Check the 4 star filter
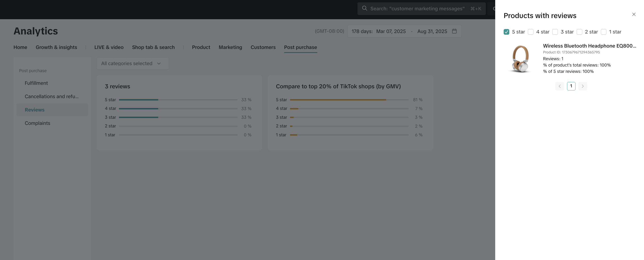This screenshot has width=644, height=260. [x=530, y=32]
